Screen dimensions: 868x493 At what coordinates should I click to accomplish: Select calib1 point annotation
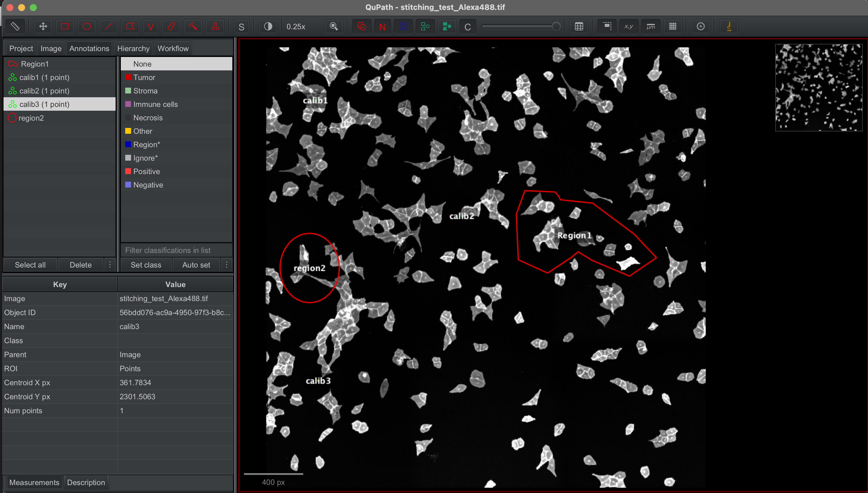point(60,77)
